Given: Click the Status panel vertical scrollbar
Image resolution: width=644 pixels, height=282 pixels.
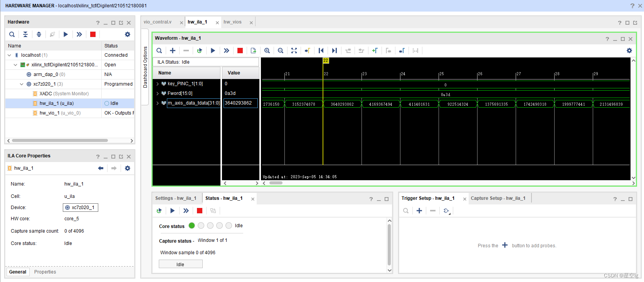Looking at the screenshot, I should point(389,244).
